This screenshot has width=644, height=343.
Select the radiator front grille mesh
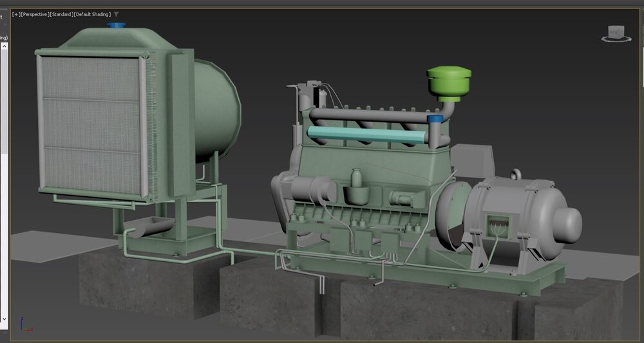pyautogui.click(x=90, y=125)
